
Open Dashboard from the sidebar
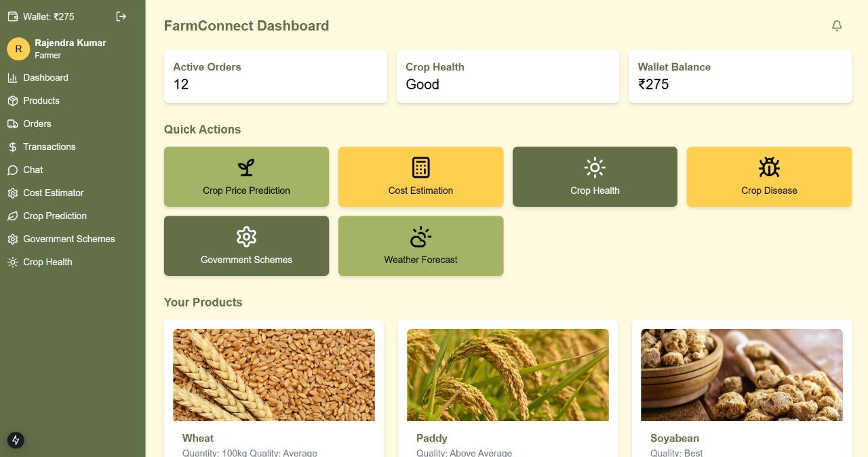coord(45,77)
